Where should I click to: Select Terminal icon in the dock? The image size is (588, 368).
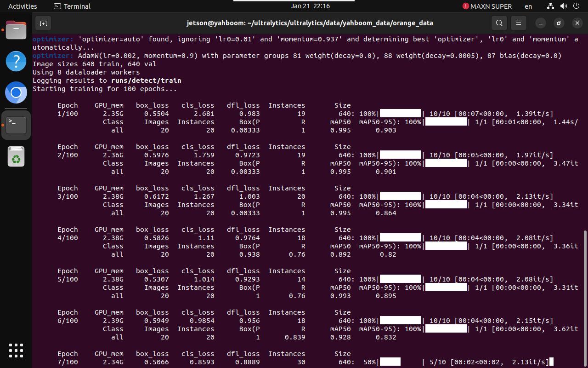(16, 125)
